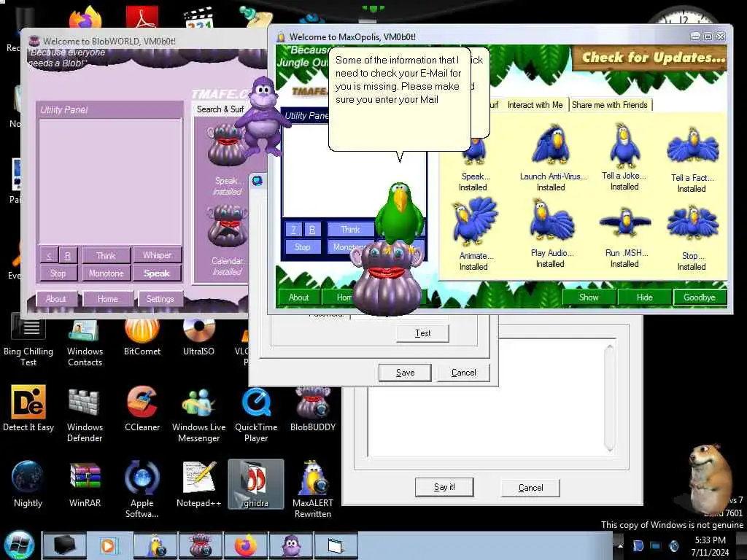
Task: Click Speak button in BlobWORLD utility panel
Action: tap(157, 273)
